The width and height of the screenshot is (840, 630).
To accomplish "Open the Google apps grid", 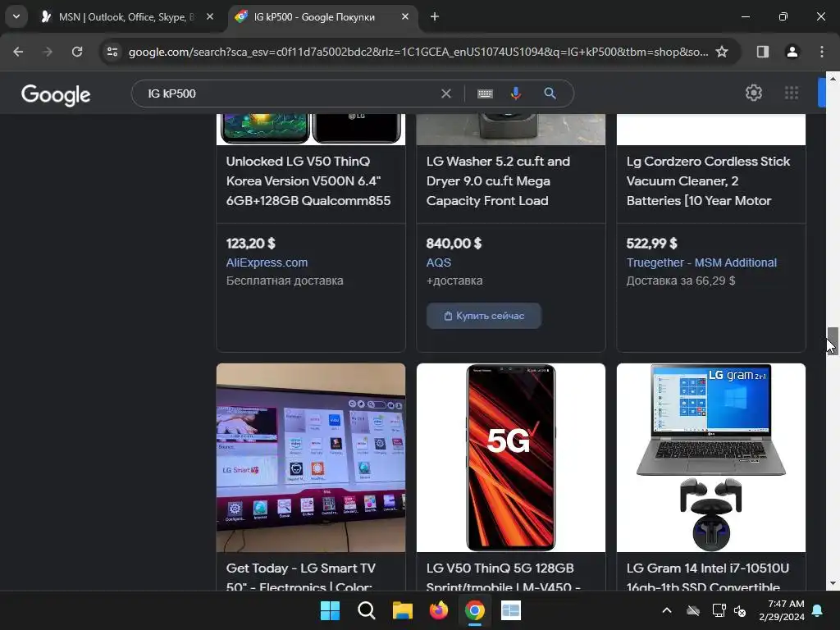I will pos(792,94).
